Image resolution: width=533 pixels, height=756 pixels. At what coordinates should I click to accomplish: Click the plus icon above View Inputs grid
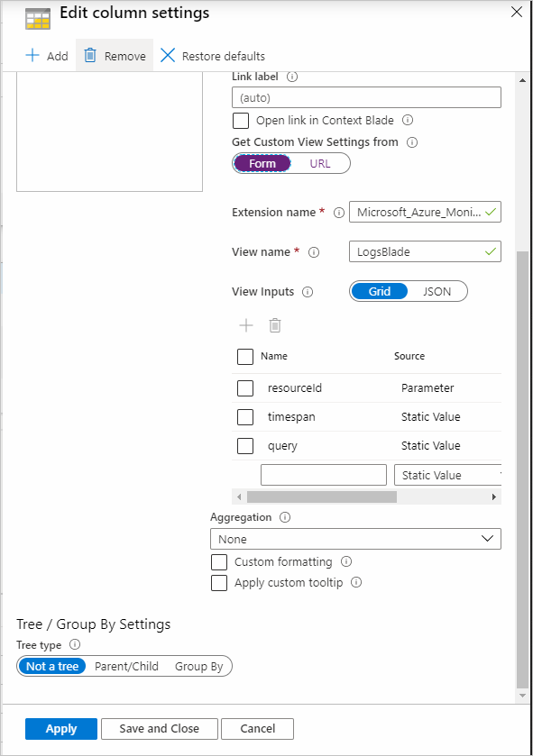pyautogui.click(x=246, y=325)
